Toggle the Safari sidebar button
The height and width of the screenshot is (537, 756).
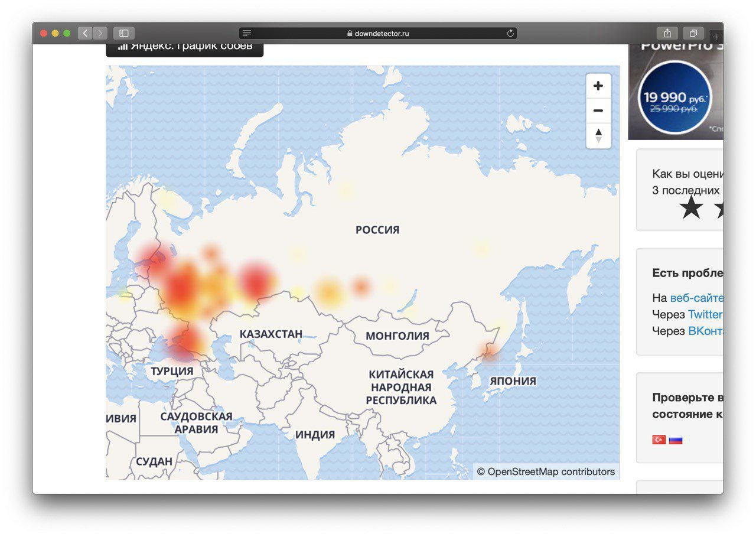pyautogui.click(x=124, y=33)
